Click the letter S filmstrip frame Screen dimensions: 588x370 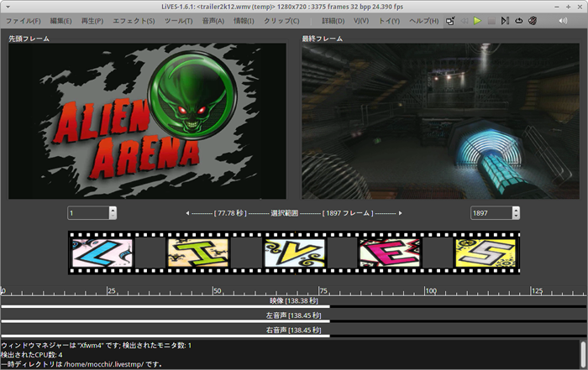coord(486,253)
